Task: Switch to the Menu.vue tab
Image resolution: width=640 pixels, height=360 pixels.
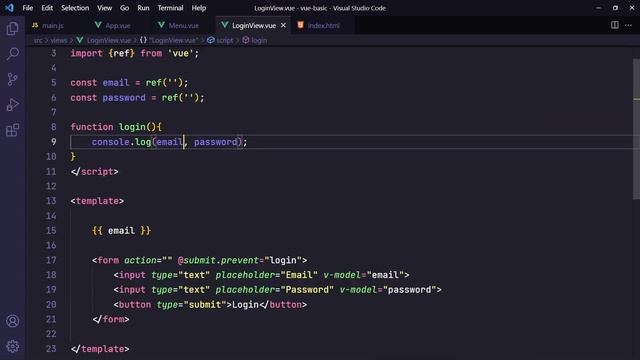Action: [183, 25]
